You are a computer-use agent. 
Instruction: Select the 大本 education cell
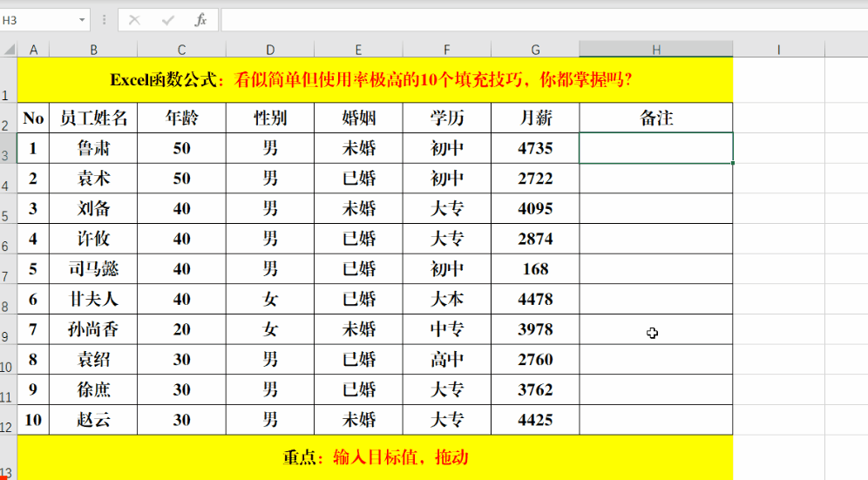tap(447, 300)
